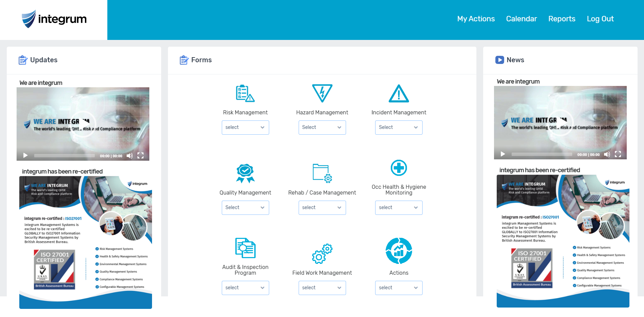
Task: Open the Actions chart cycle icon
Action: (x=399, y=251)
